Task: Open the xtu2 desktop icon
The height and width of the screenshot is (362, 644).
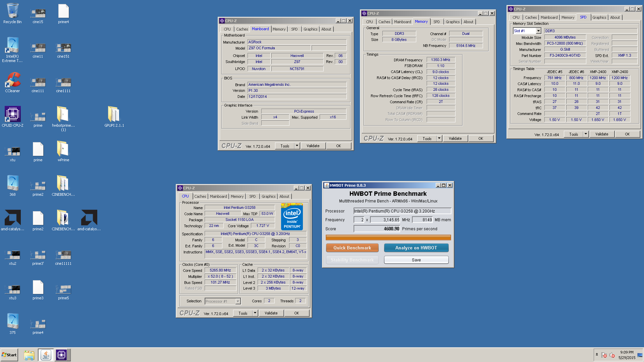Action: [12, 257]
